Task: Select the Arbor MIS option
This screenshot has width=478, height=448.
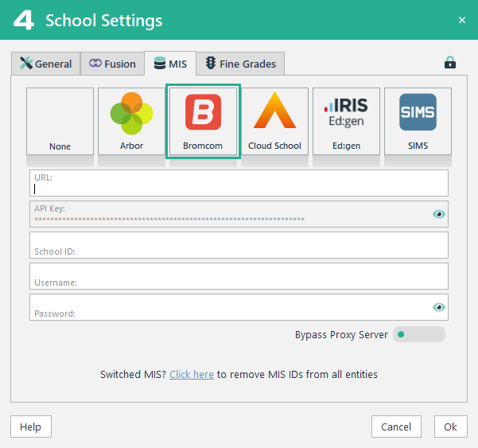Action: tap(131, 122)
